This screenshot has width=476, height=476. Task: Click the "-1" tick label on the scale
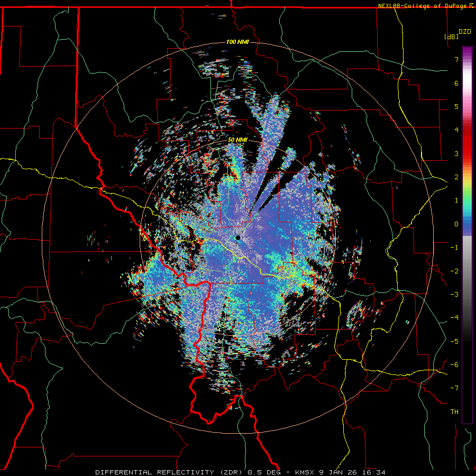(454, 248)
